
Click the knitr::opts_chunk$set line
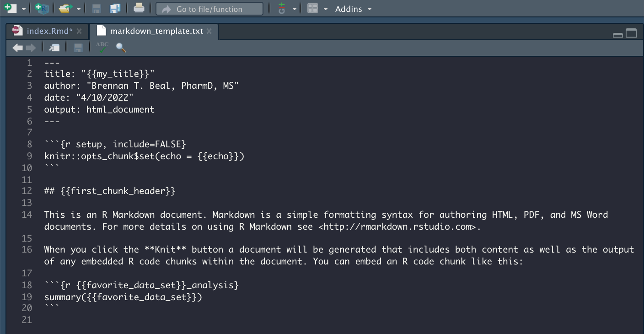click(144, 156)
